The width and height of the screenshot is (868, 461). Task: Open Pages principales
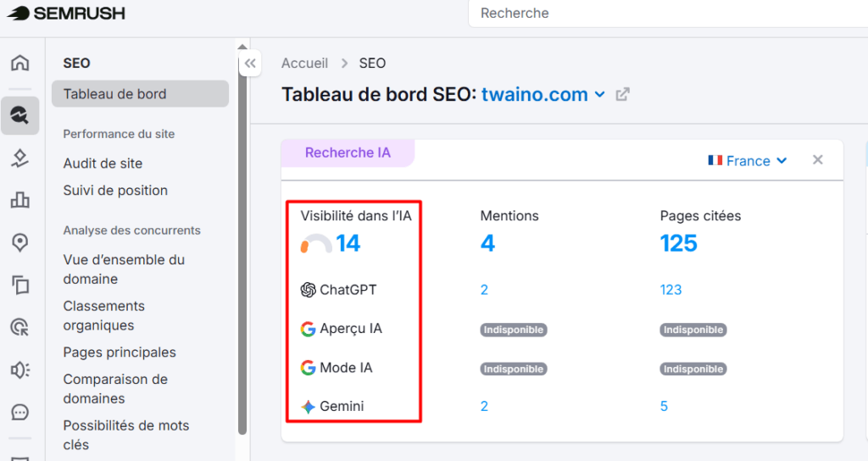click(120, 353)
